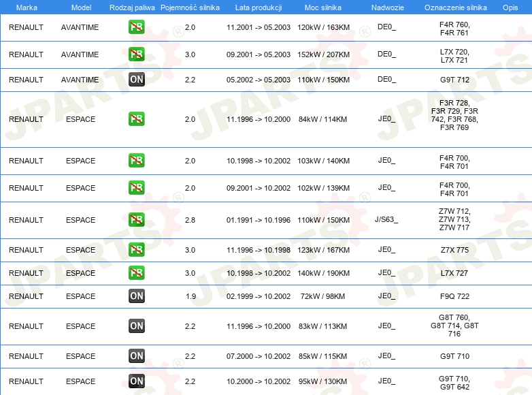Click the power value 84kW / 114KM

[322, 119]
